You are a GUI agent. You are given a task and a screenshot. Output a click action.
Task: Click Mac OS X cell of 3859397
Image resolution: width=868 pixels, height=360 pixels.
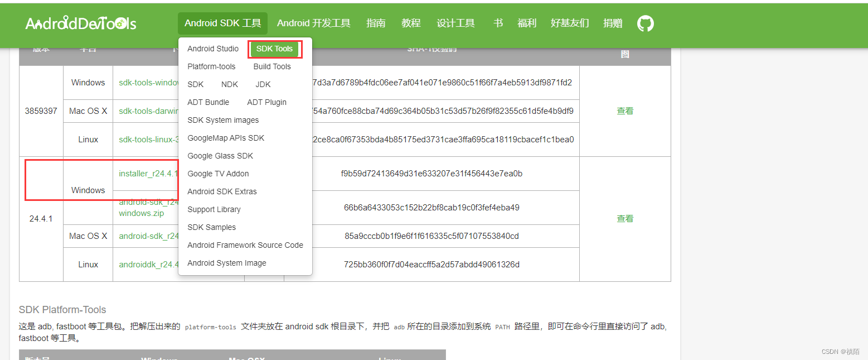pyautogui.click(x=88, y=111)
